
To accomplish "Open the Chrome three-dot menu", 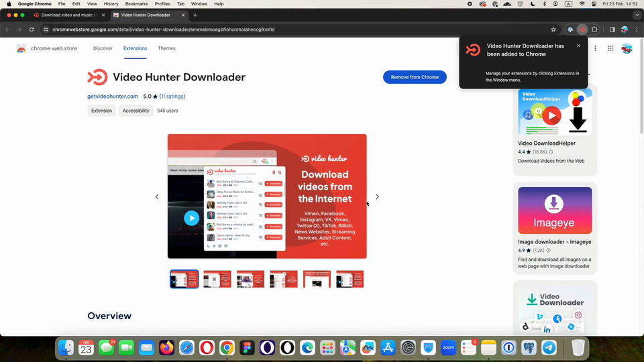I will pyautogui.click(x=637, y=29).
